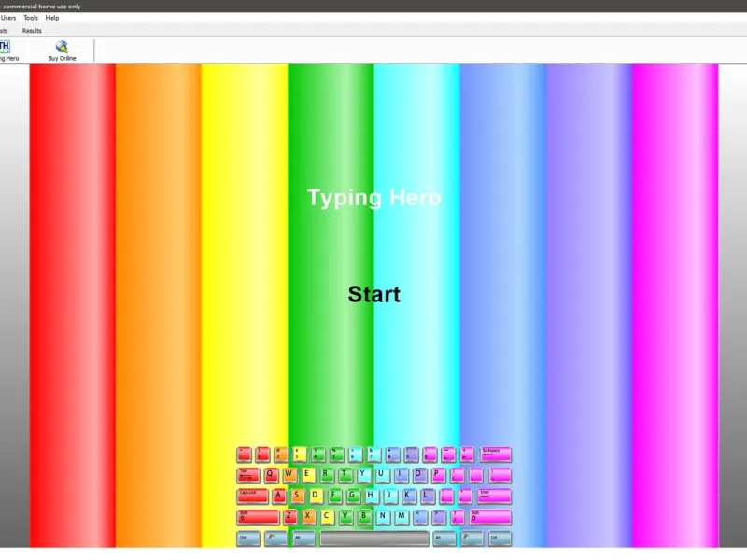Screen dimensions: 747x560
Task: Click the magenta P key
Action: point(437,475)
